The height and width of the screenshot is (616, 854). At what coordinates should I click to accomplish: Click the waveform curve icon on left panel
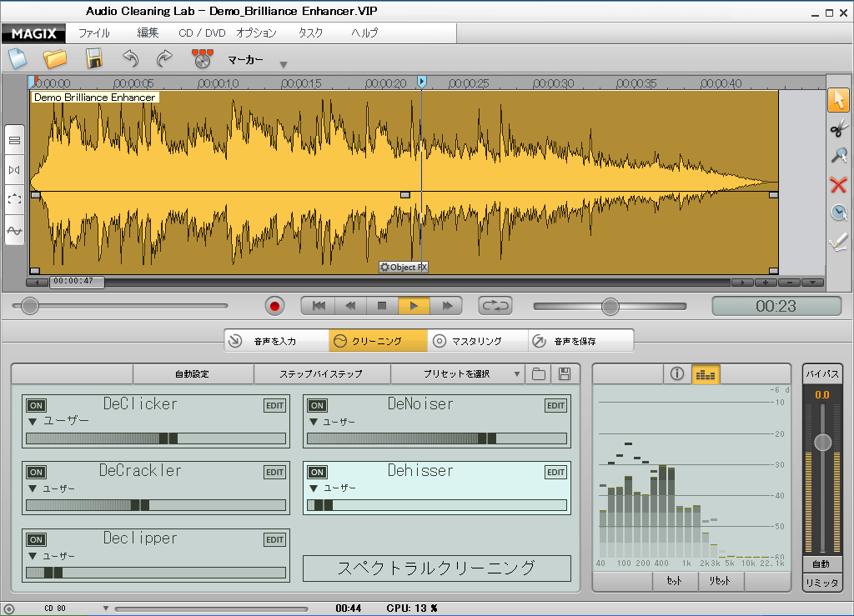pyautogui.click(x=15, y=230)
